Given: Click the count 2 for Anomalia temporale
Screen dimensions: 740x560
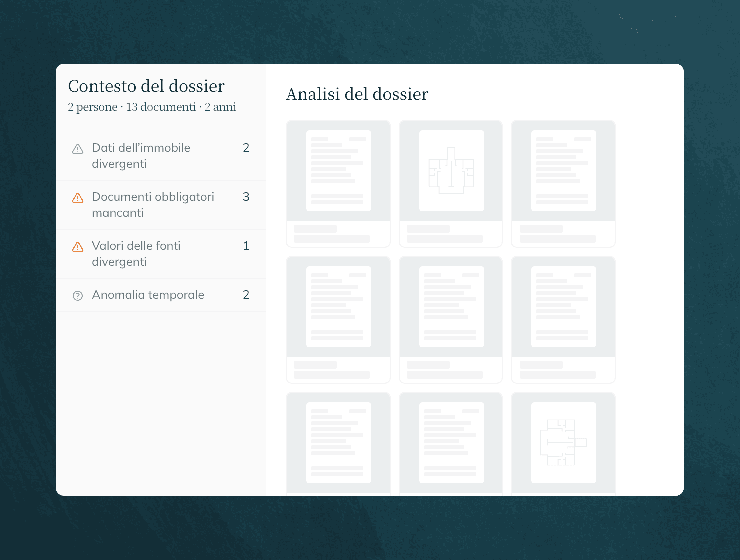Looking at the screenshot, I should click(x=246, y=295).
